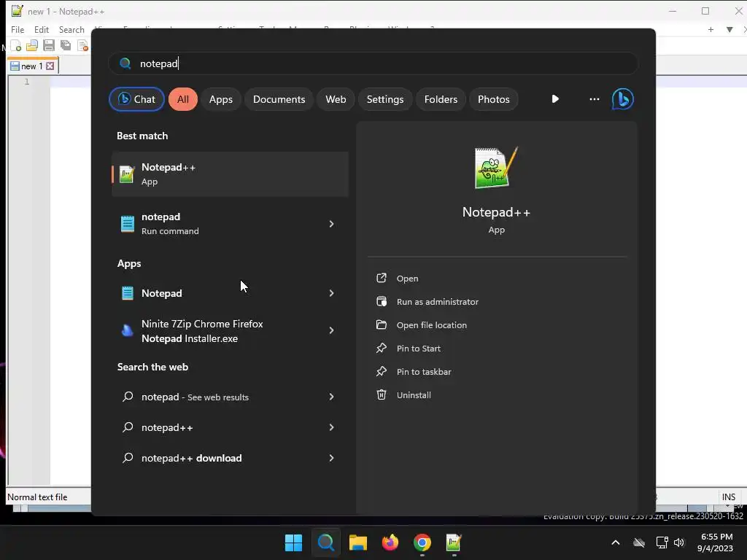Open Bing Chat filter
Screen dimensions: 747x560
coord(136,99)
